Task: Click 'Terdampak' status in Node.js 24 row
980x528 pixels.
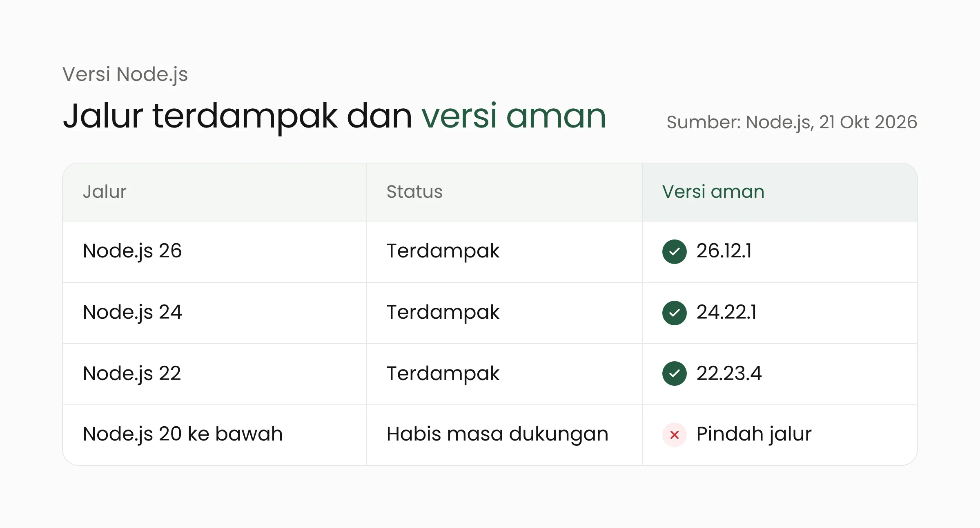Action: [x=443, y=313]
